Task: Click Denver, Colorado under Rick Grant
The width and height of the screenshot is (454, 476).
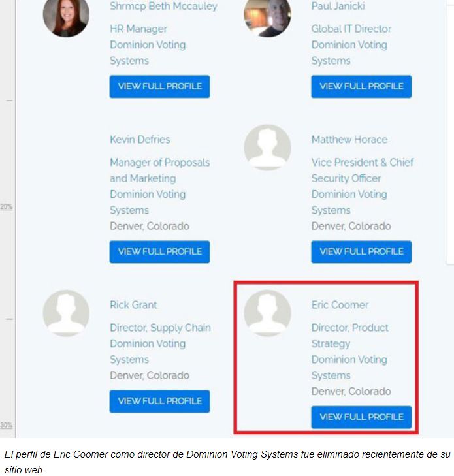Action: [150, 376]
